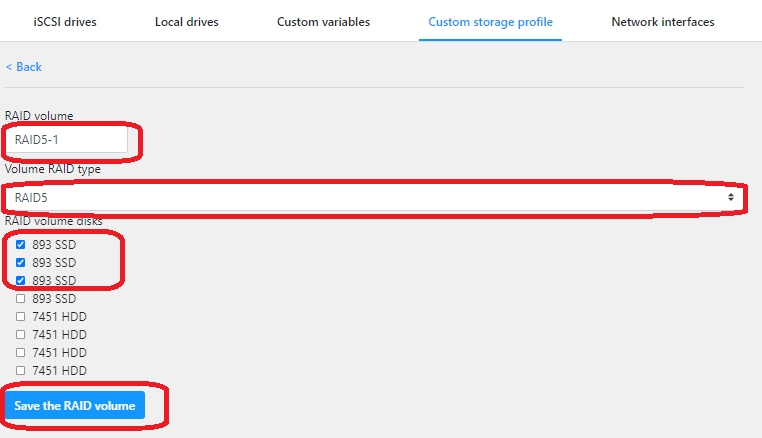Open the Network interfaces tab
The height and width of the screenshot is (438, 762).
point(662,22)
